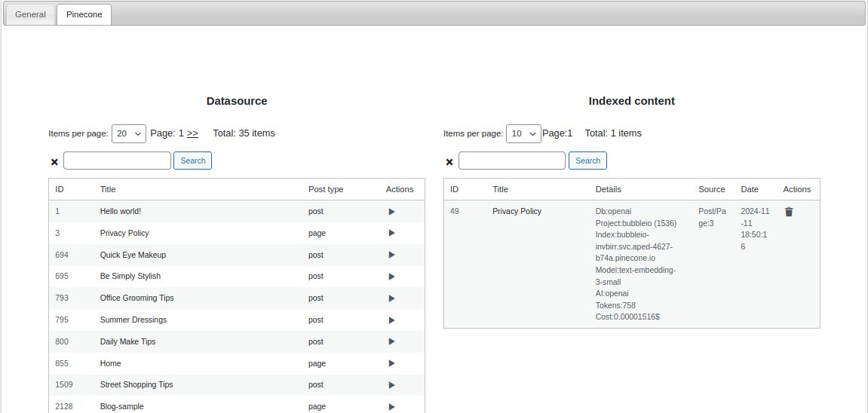Click Search button under Datasource

pyautogui.click(x=192, y=161)
